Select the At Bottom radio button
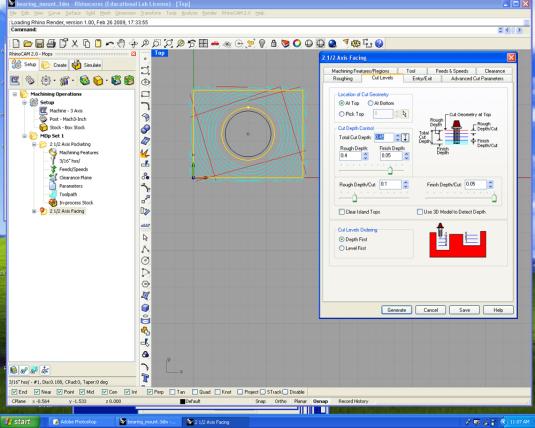Image resolution: width=535 pixels, height=428 pixels. pyautogui.click(x=371, y=103)
